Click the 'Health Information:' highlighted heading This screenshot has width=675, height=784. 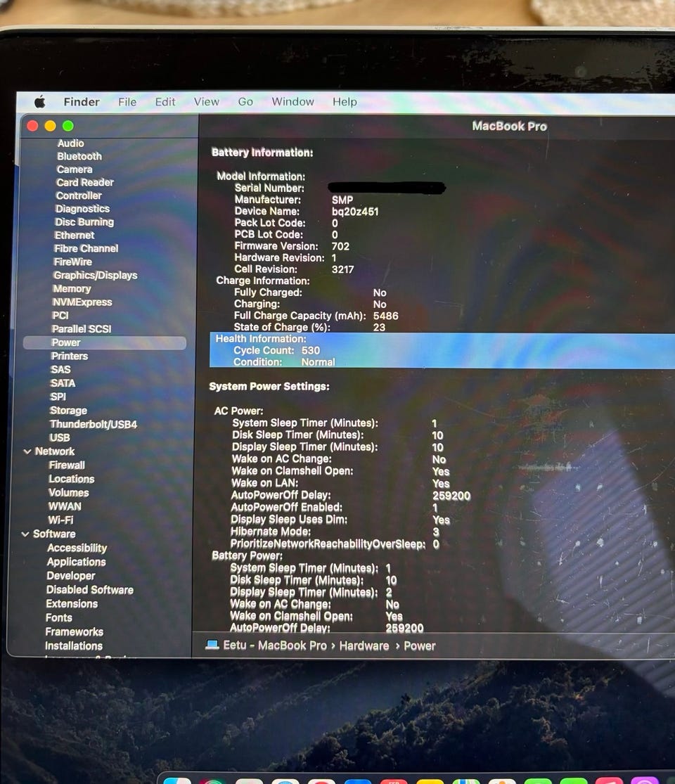(x=260, y=338)
